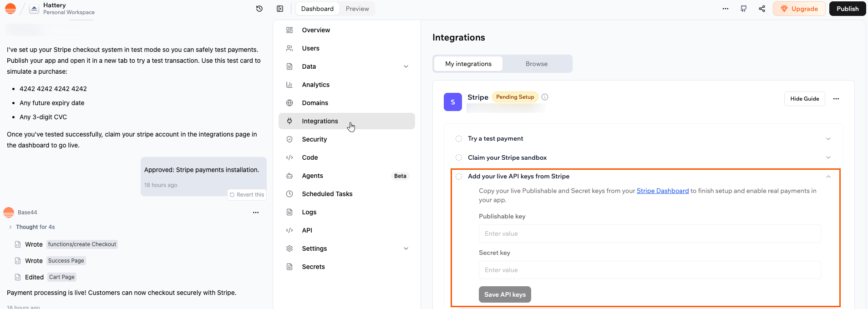Mark Add your live API keys step circle
Image resolution: width=868 pixels, height=309 pixels.
pyautogui.click(x=459, y=177)
